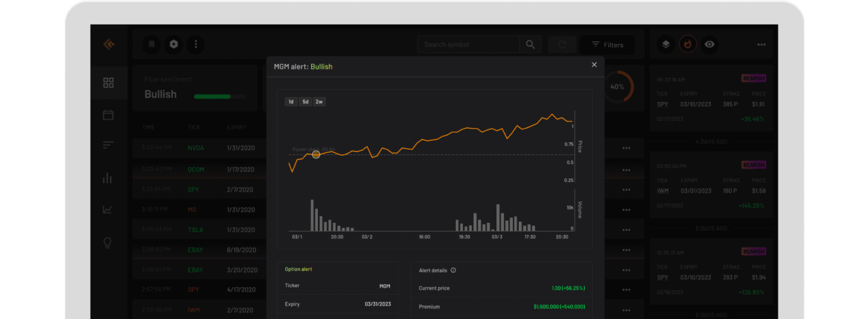This screenshot has height=319, width=868.
Task: Select the layers icon in right panel
Action: (666, 44)
